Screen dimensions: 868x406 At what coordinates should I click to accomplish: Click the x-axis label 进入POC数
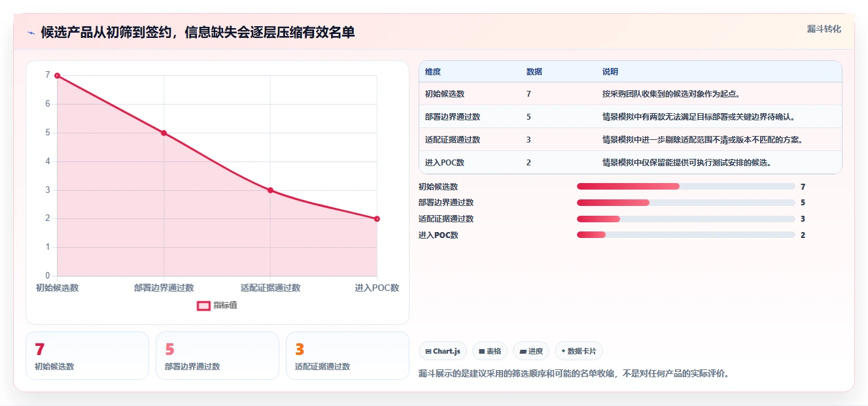click(x=377, y=288)
